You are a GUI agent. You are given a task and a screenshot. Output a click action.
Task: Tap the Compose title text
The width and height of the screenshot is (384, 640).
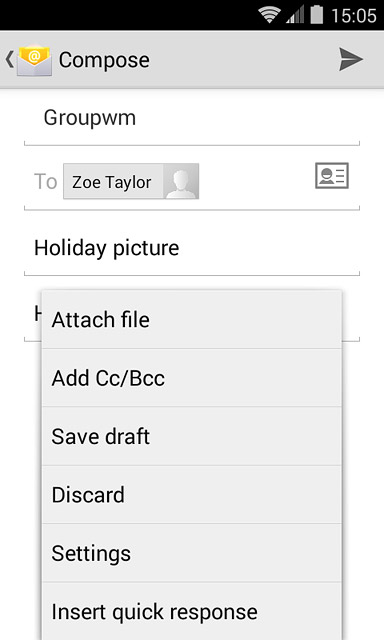[104, 60]
